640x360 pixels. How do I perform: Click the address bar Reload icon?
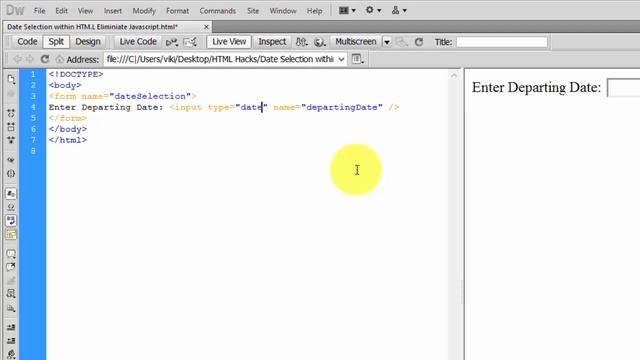[45, 59]
